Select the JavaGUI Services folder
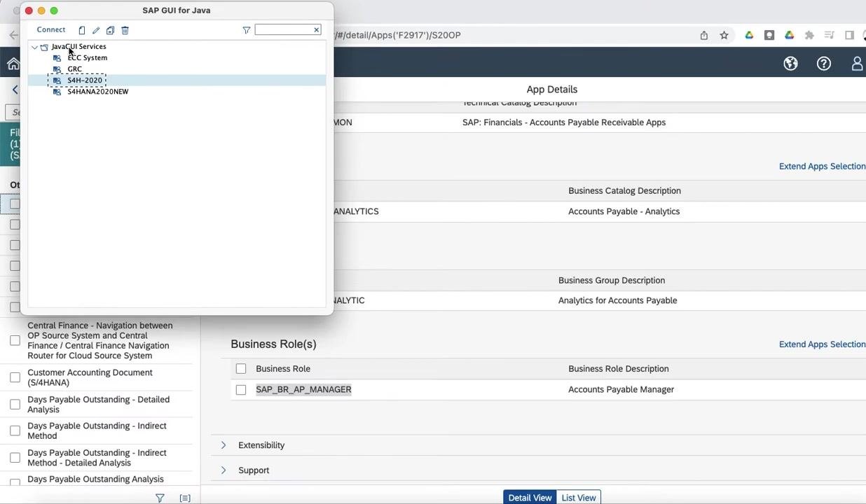The image size is (866, 504). tap(78, 47)
